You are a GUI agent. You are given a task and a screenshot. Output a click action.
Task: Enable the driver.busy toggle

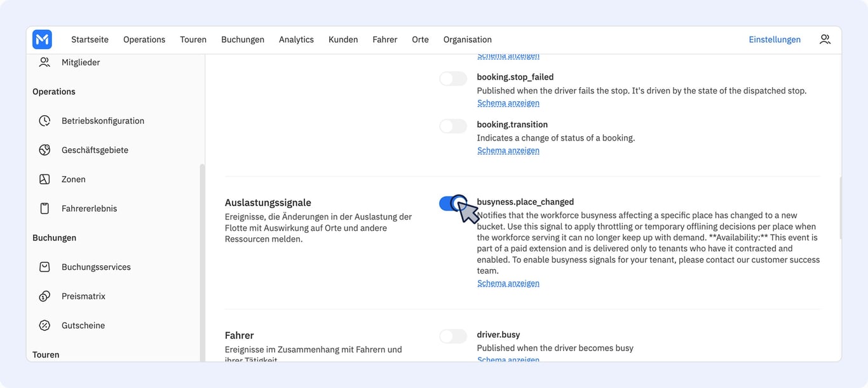click(x=453, y=336)
